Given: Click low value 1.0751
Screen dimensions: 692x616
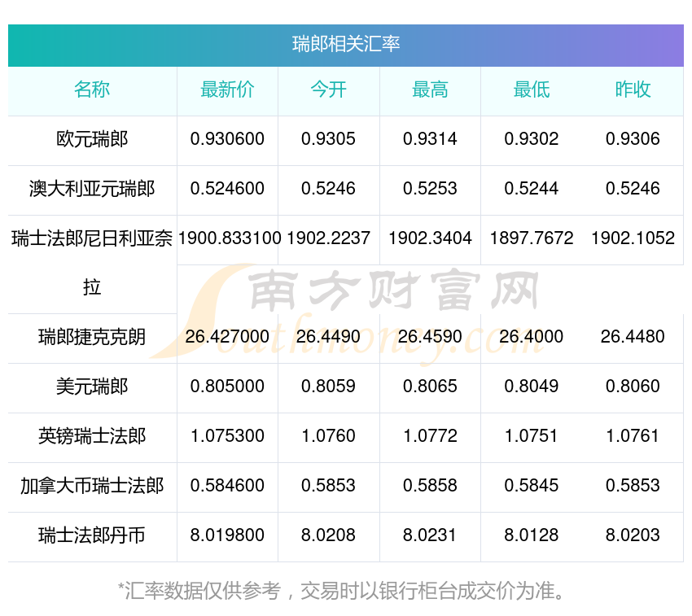Looking at the screenshot, I should coord(532,436).
